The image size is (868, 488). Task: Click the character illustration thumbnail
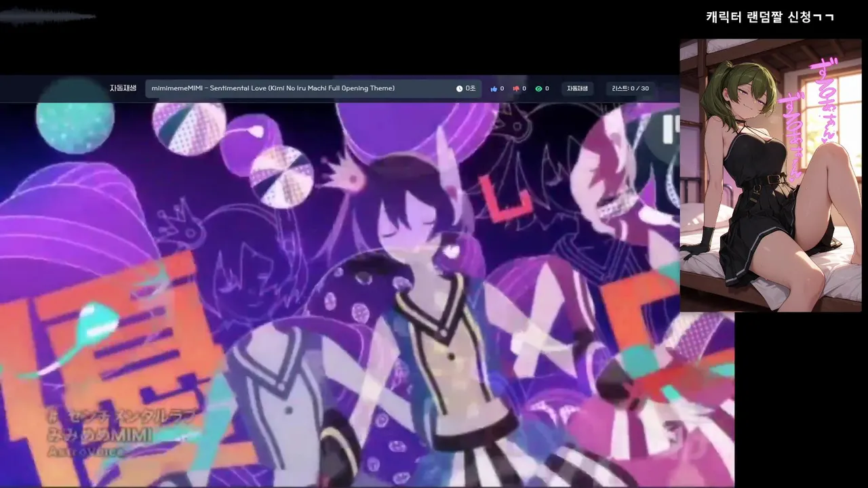tap(770, 176)
